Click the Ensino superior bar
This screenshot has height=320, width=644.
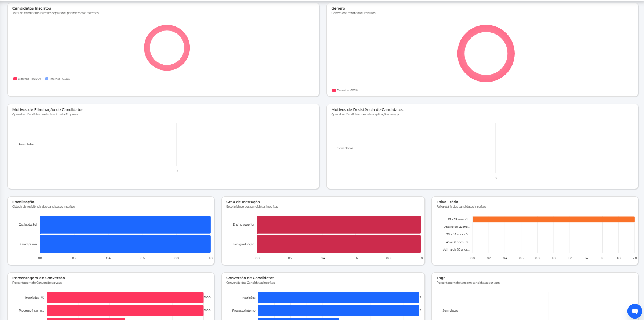[339, 224]
